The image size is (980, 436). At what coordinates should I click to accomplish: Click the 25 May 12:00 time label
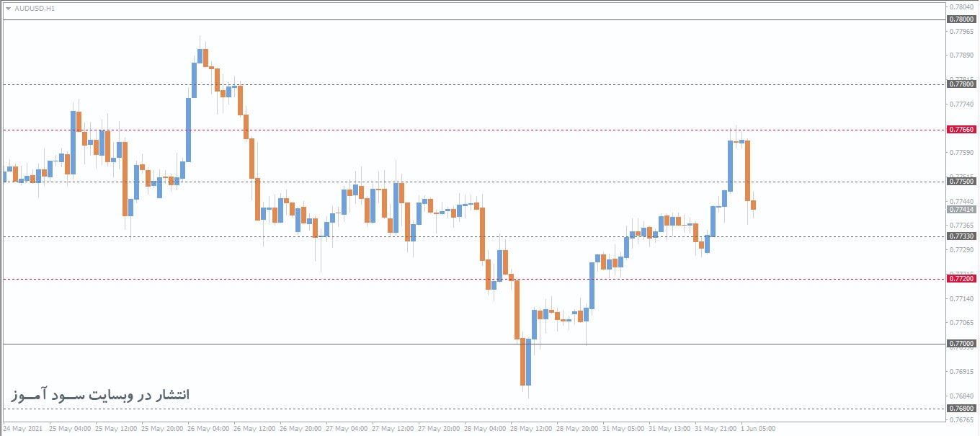click(116, 428)
